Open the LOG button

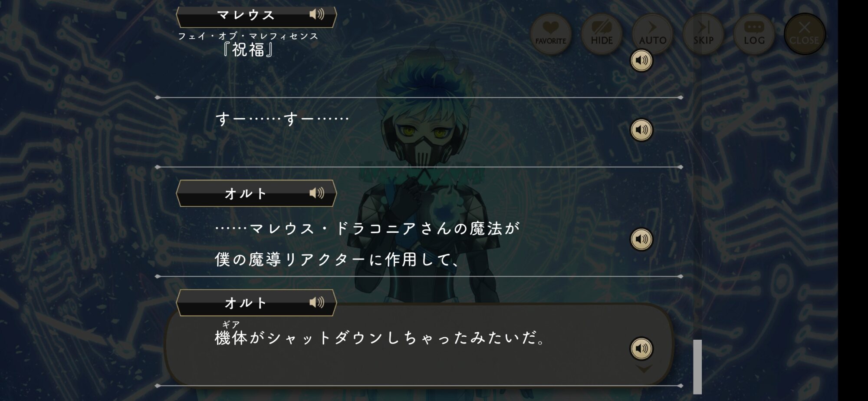[x=754, y=34]
